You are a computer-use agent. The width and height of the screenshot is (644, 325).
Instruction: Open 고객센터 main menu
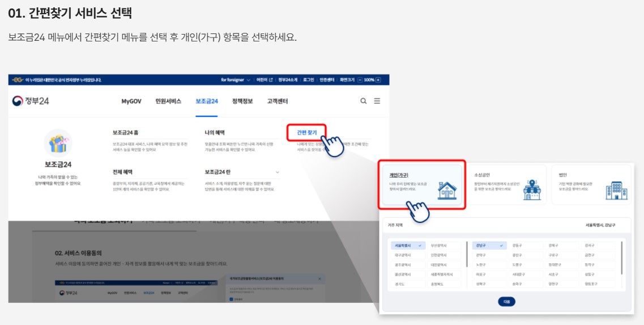278,101
